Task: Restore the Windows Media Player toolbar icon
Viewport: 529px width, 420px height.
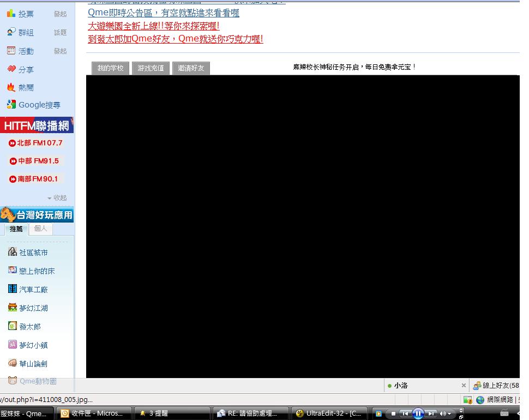Action: [378, 413]
